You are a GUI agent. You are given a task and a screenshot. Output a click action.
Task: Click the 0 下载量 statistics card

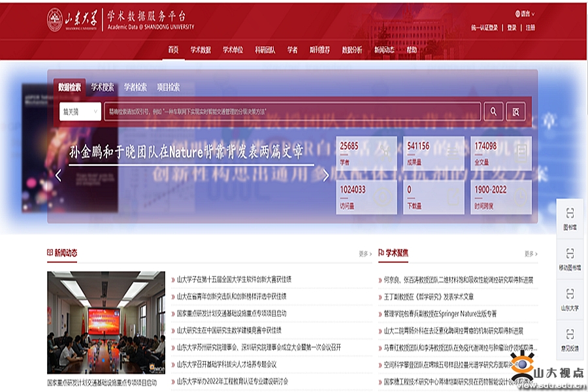pyautogui.click(x=434, y=197)
